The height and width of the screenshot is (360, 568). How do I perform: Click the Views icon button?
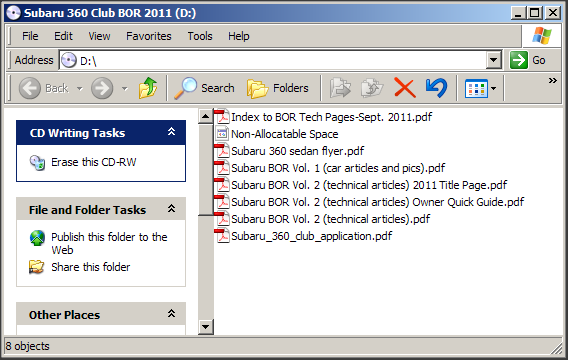(476, 88)
